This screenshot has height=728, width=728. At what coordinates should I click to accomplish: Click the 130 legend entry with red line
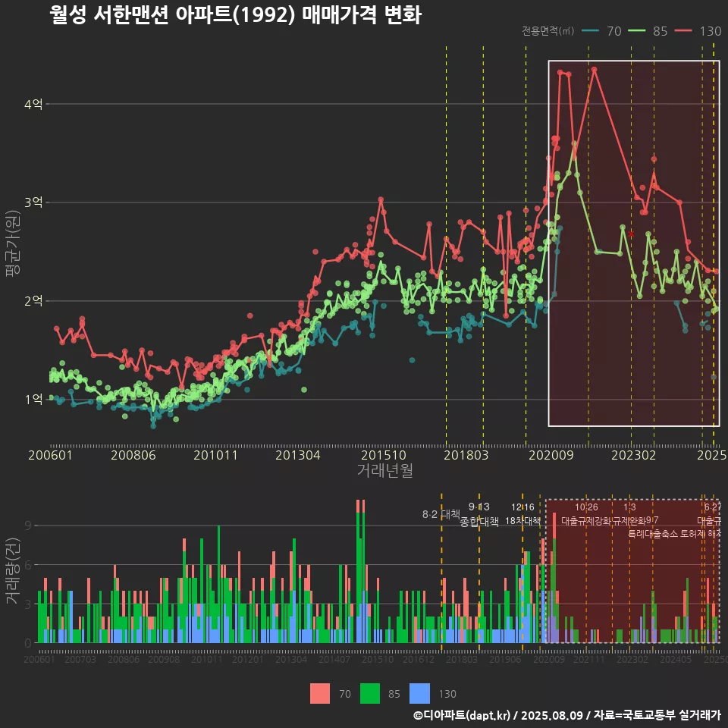698,31
